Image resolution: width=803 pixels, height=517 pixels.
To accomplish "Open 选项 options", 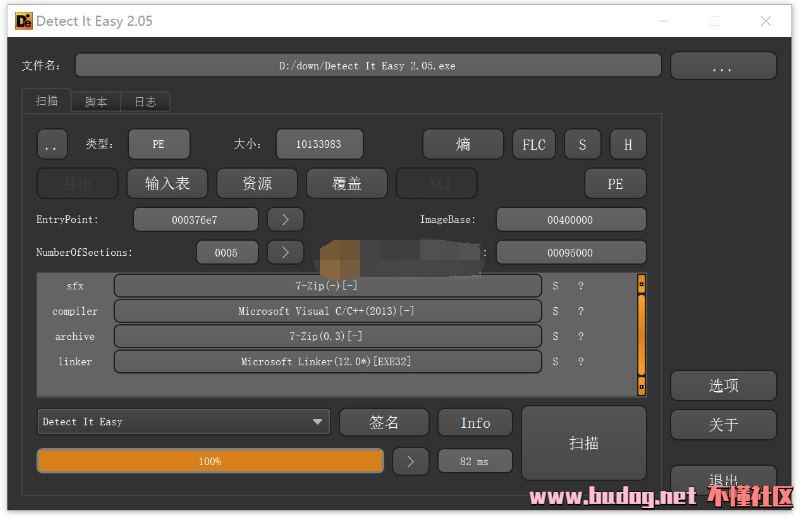I will (723, 386).
